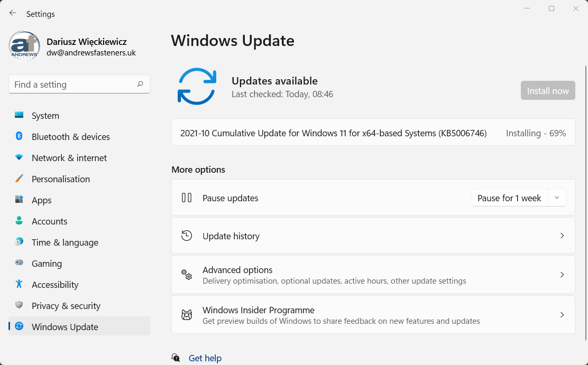Click the Windows Insider cat icon

point(186,315)
